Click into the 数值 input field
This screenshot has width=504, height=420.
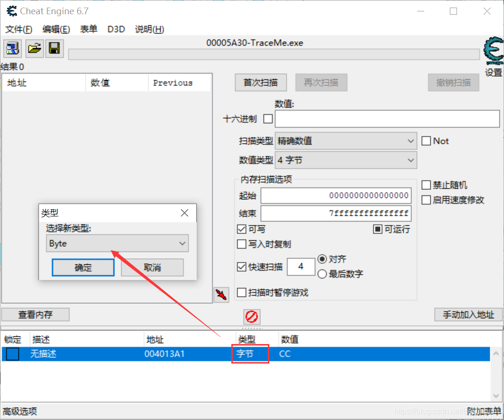point(387,119)
